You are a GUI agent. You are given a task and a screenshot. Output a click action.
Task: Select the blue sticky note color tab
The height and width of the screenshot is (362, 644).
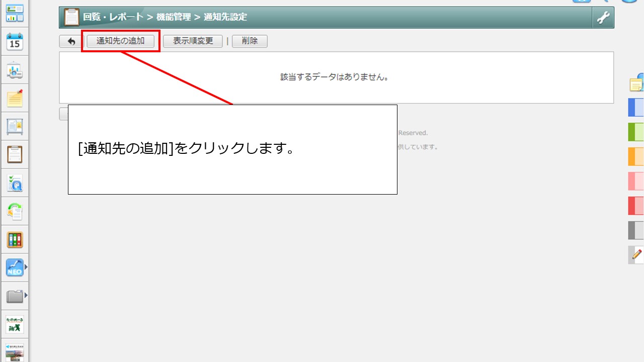coord(636,108)
